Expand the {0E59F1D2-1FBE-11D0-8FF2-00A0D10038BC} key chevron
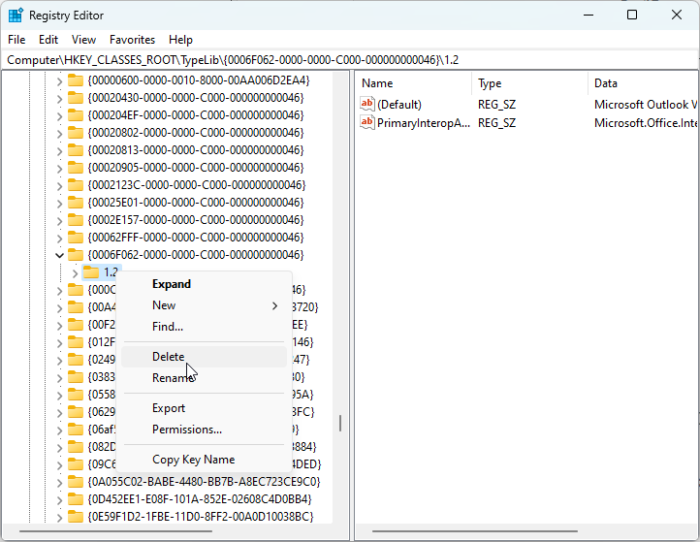The height and width of the screenshot is (542, 700). pyautogui.click(x=59, y=517)
